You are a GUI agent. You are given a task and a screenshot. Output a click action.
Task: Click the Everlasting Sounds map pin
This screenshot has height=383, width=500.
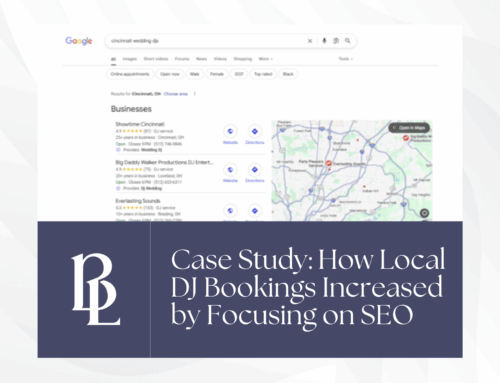(x=328, y=163)
